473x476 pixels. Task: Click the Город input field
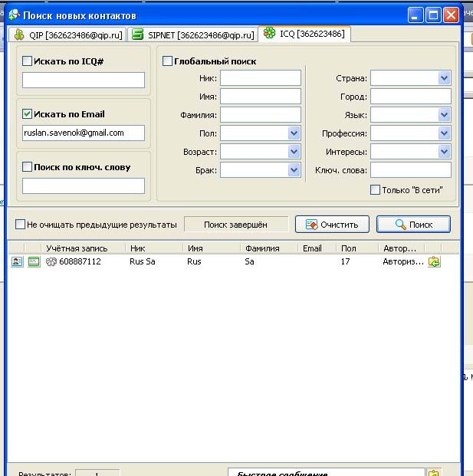tap(411, 97)
